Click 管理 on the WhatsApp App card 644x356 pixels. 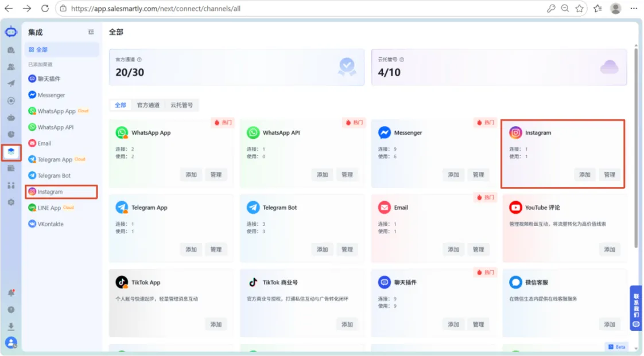point(216,175)
